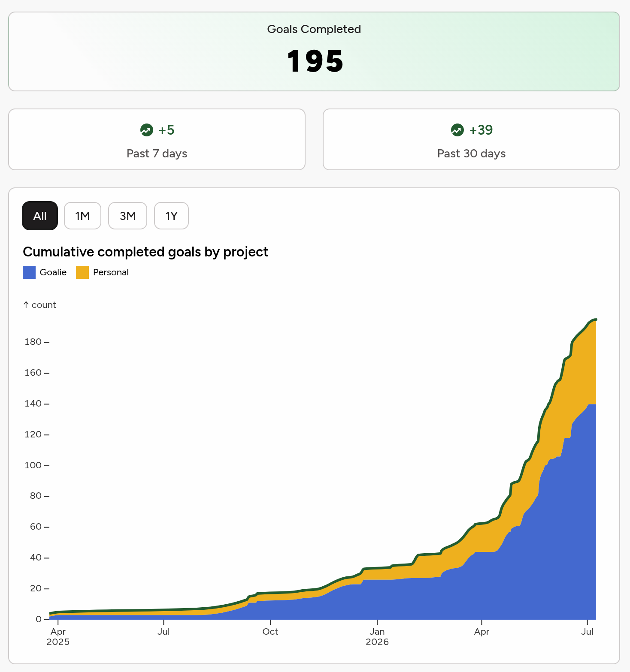This screenshot has height=672, width=630.
Task: Click the Jan 2026 axis marker
Action: (377, 636)
